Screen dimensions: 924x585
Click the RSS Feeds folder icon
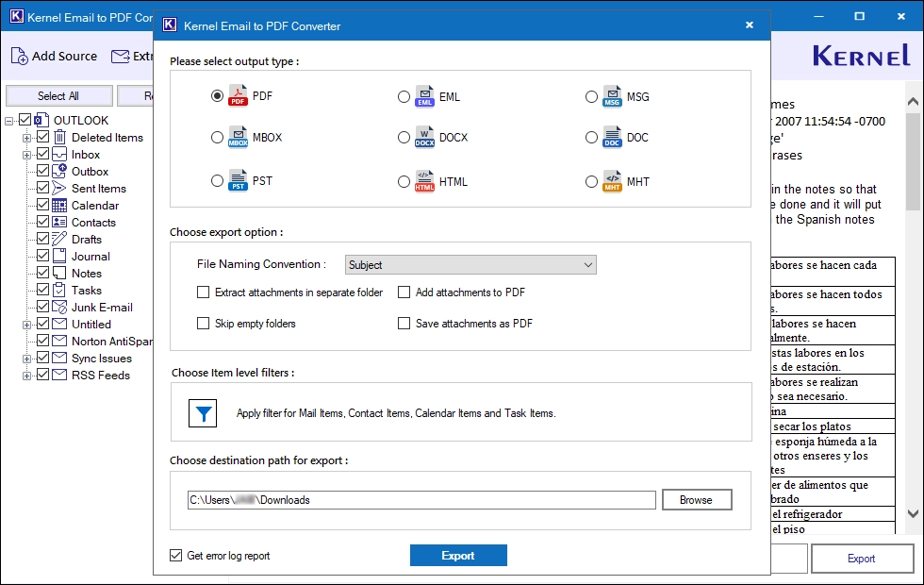(59, 375)
